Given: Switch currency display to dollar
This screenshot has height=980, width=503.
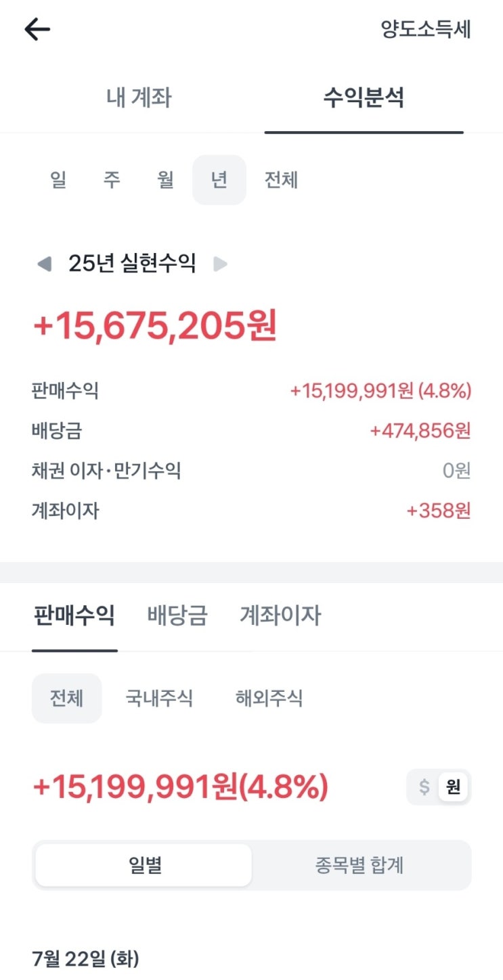Looking at the screenshot, I should pyautogui.click(x=424, y=787).
